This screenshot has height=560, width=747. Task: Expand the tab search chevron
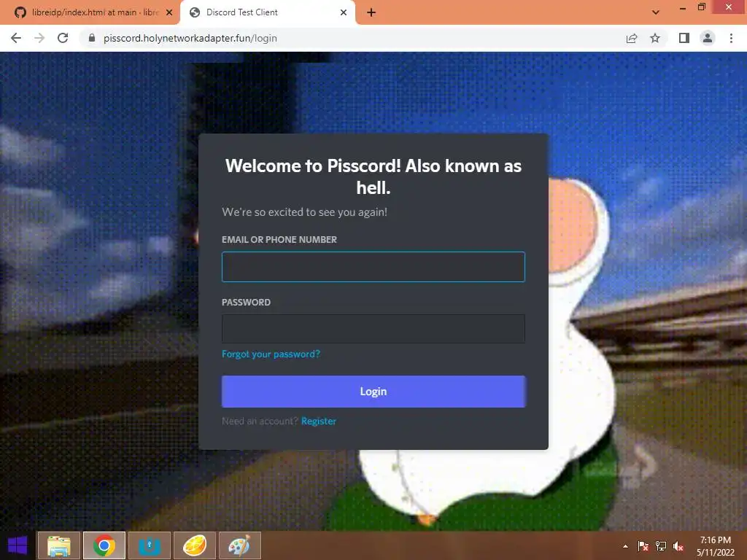(656, 12)
